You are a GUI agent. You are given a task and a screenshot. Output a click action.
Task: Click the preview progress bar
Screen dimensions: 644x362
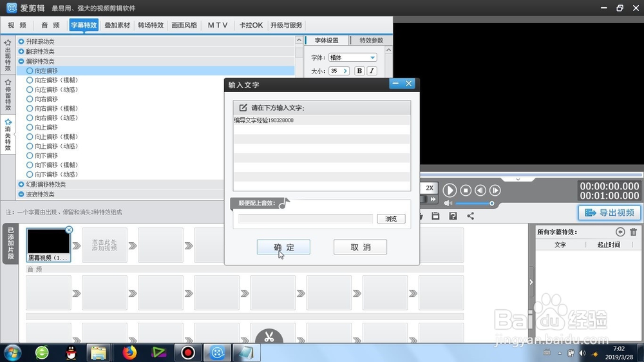[x=531, y=175]
